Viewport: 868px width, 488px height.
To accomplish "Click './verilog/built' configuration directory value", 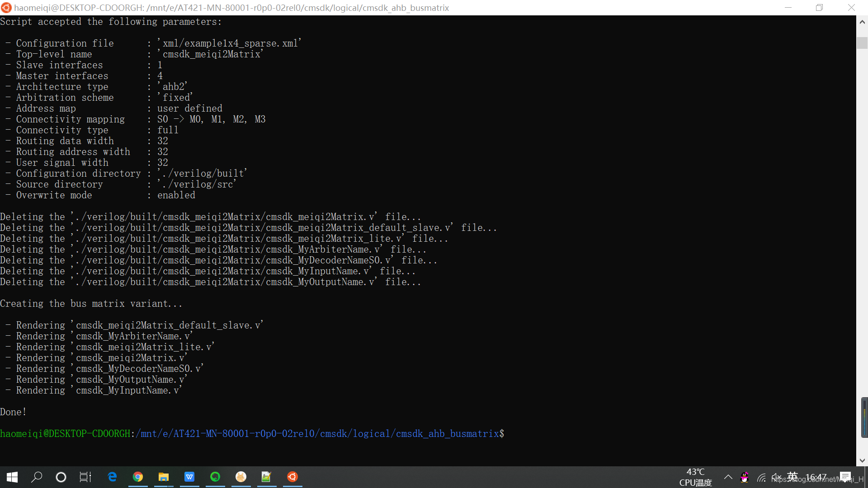I will click(202, 174).
